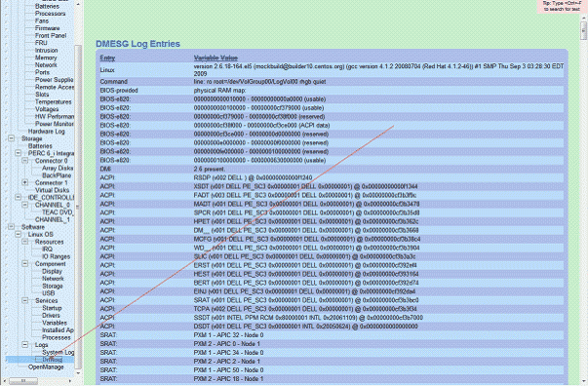The height and width of the screenshot is (386, 588).
Task: Select USB under Component
Action: coord(49,293)
